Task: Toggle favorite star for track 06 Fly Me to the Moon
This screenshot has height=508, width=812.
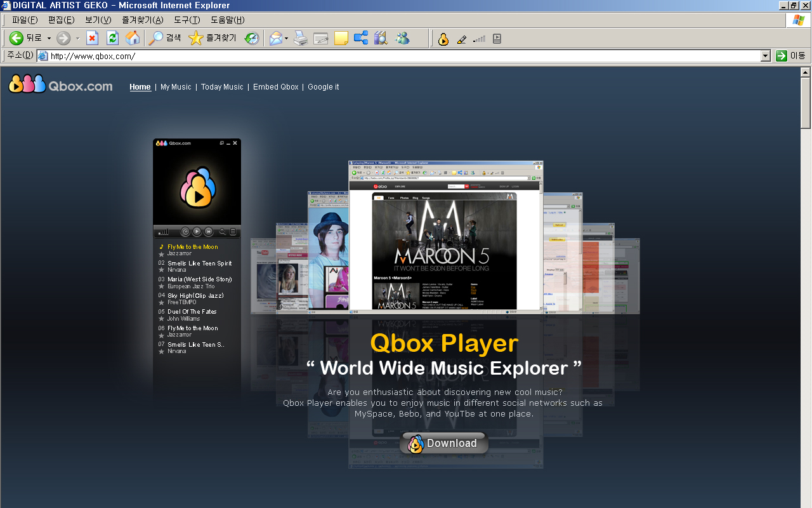Action: tap(161, 335)
